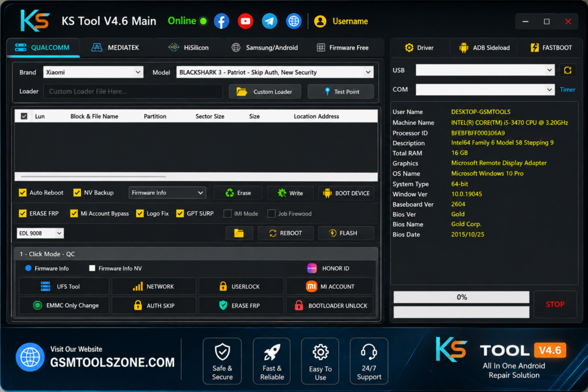
Task: Switch to the MEDIATEK tab
Action: click(115, 48)
